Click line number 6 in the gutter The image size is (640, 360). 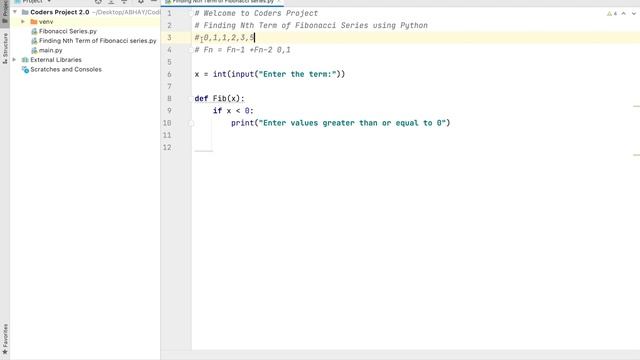tap(169, 74)
